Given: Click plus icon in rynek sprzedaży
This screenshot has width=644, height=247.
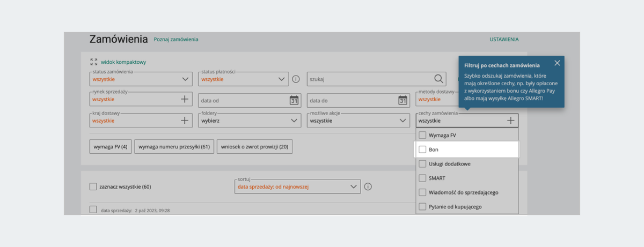Looking at the screenshot, I should [185, 99].
